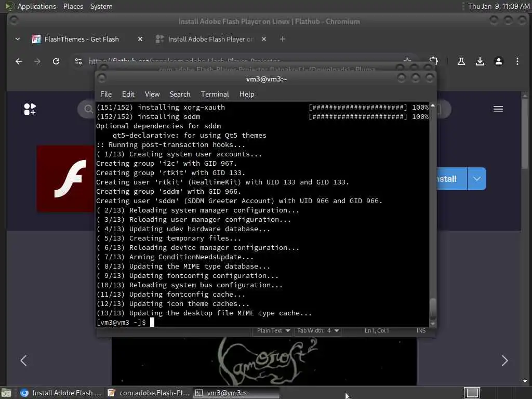Image resolution: width=532 pixels, height=399 pixels.
Task: Click the Samorost screenshot thumbnail
Action: 264,362
